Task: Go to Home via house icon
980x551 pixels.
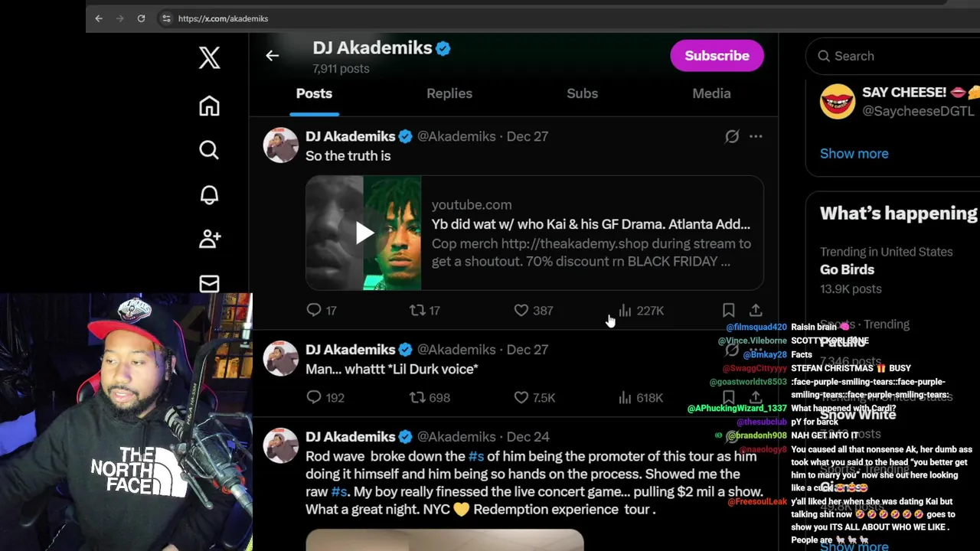Action: pyautogui.click(x=209, y=106)
